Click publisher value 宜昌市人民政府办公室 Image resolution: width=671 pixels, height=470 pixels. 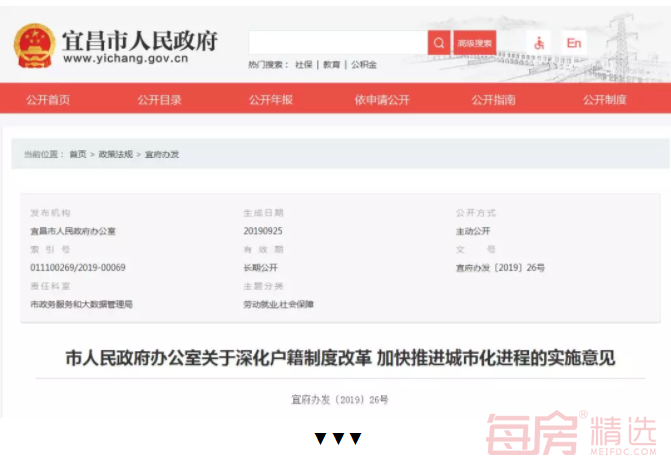point(73,231)
